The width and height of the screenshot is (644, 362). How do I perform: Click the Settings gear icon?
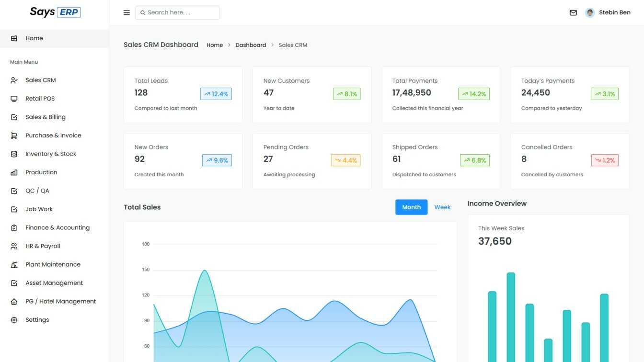(x=14, y=320)
